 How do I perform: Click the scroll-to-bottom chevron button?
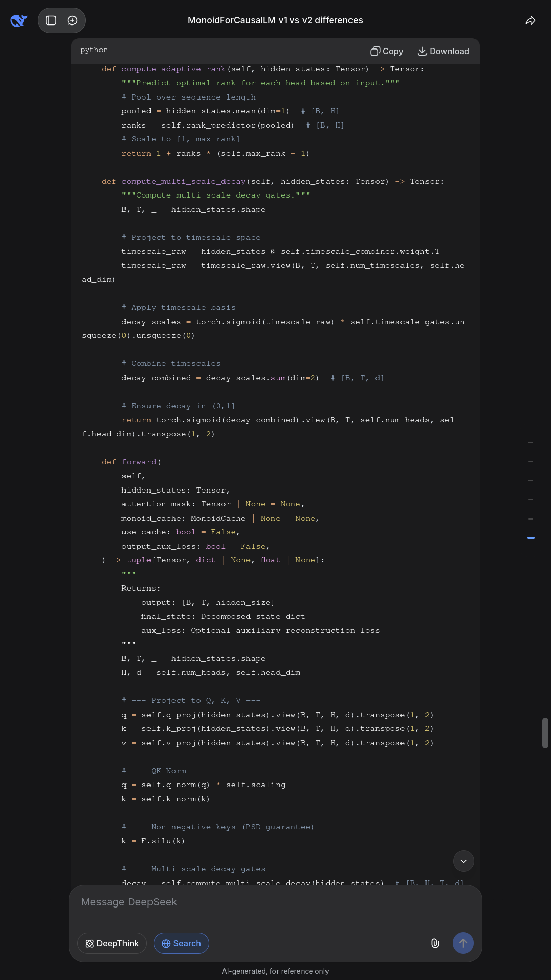pos(463,861)
